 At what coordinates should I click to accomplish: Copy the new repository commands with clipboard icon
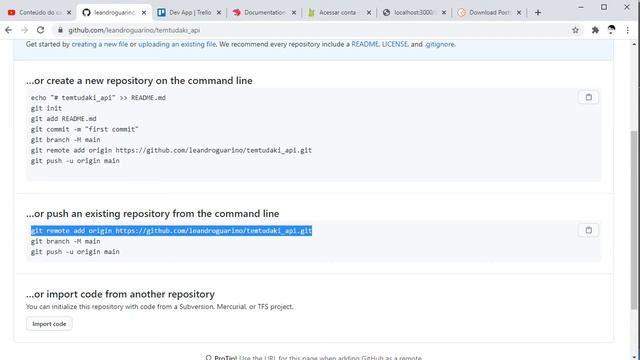tap(588, 97)
